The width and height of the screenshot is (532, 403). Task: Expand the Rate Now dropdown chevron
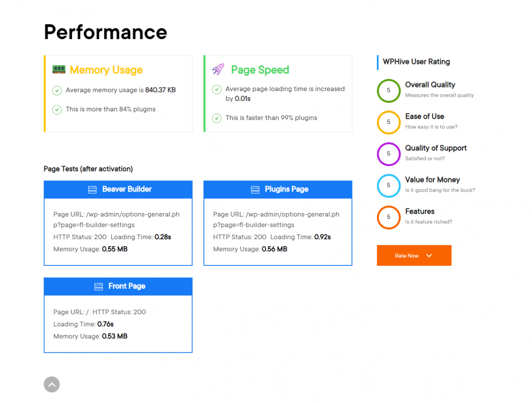(x=429, y=256)
